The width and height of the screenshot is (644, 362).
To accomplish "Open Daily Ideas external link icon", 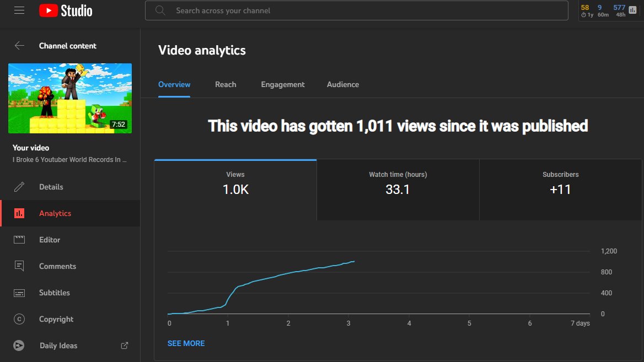I will [125, 345].
